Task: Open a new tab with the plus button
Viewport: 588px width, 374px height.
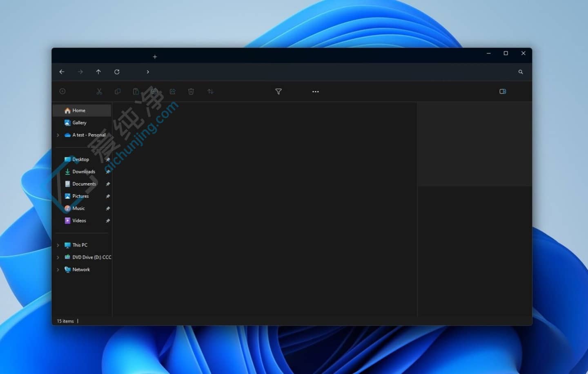Action: click(155, 56)
